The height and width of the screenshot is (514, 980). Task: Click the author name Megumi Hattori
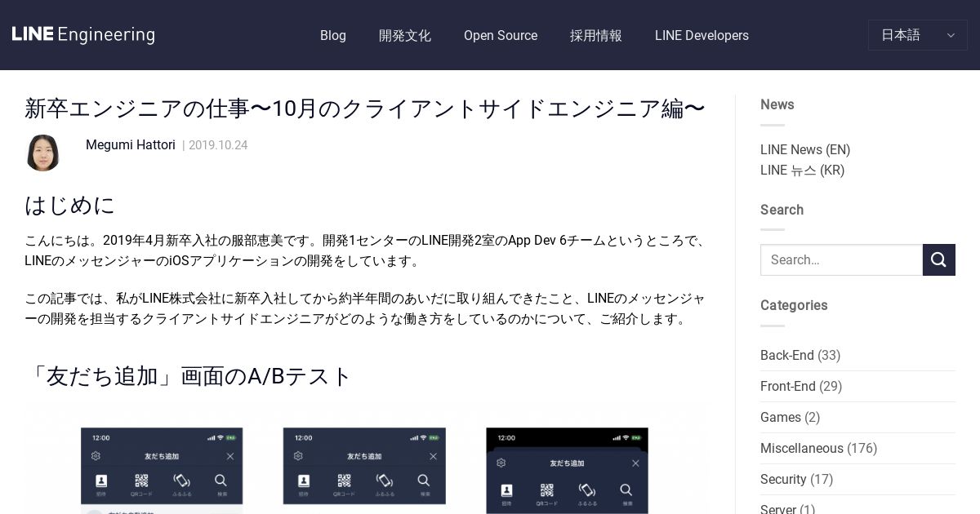[x=131, y=145]
